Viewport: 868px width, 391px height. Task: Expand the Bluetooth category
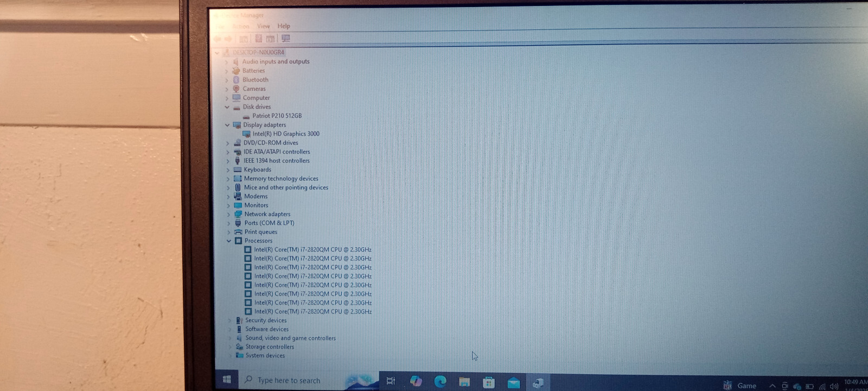pos(226,80)
